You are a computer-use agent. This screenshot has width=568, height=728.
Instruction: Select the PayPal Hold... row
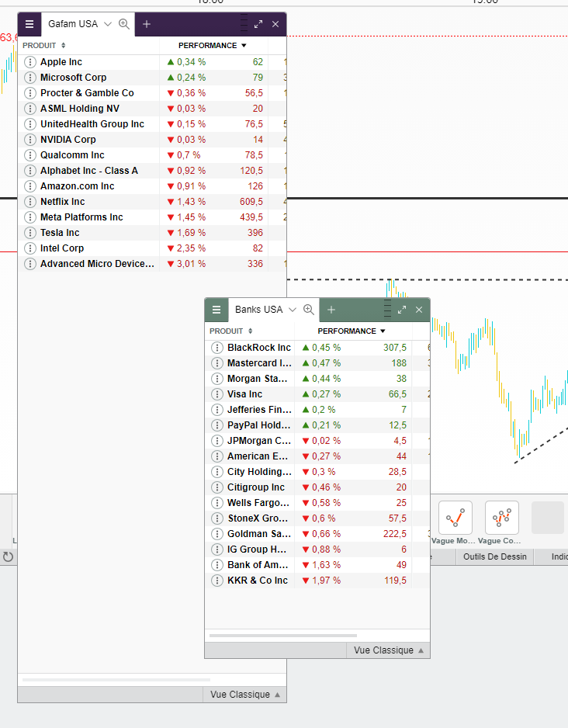[x=317, y=425]
